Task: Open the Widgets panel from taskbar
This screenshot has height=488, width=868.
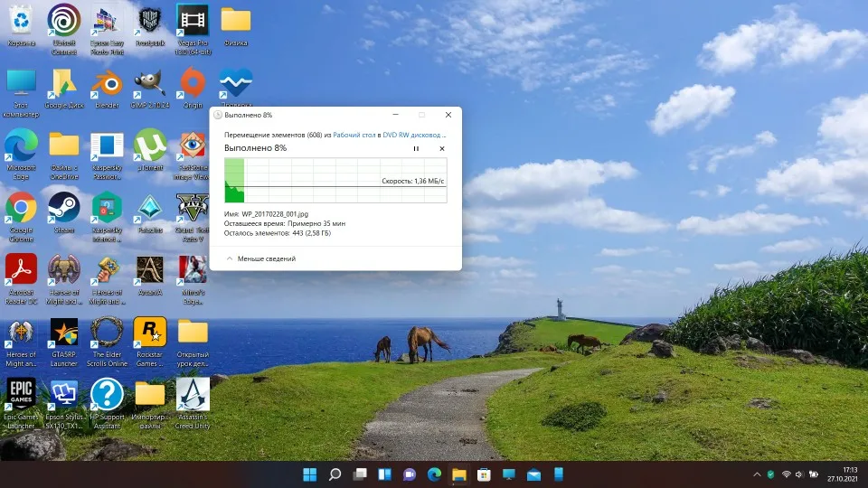Action: pyautogui.click(x=385, y=474)
